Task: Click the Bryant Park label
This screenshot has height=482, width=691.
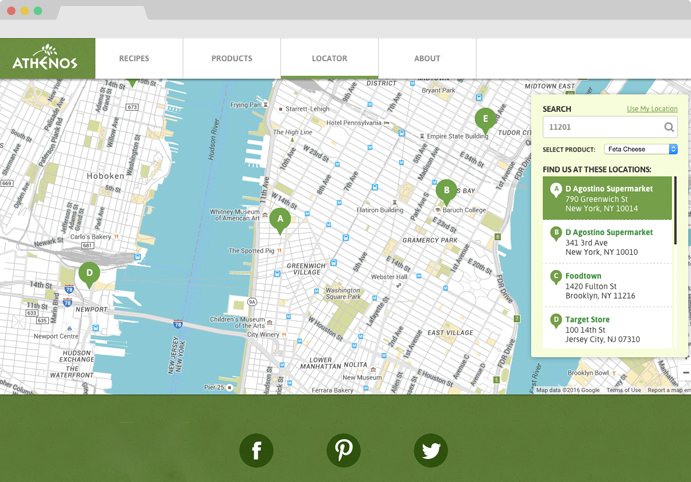Action: click(x=438, y=90)
